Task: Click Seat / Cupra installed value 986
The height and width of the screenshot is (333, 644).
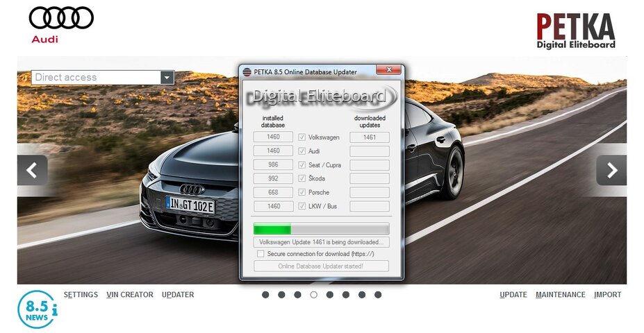Action: 273,165
